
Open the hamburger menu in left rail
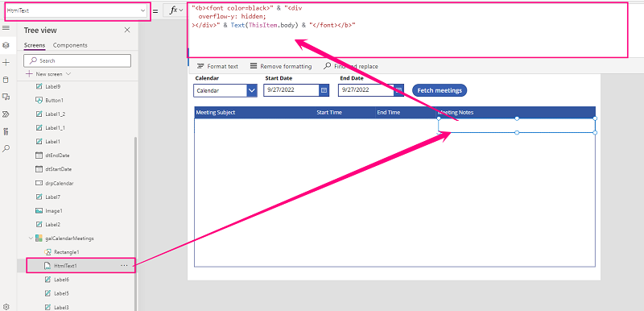point(6,27)
